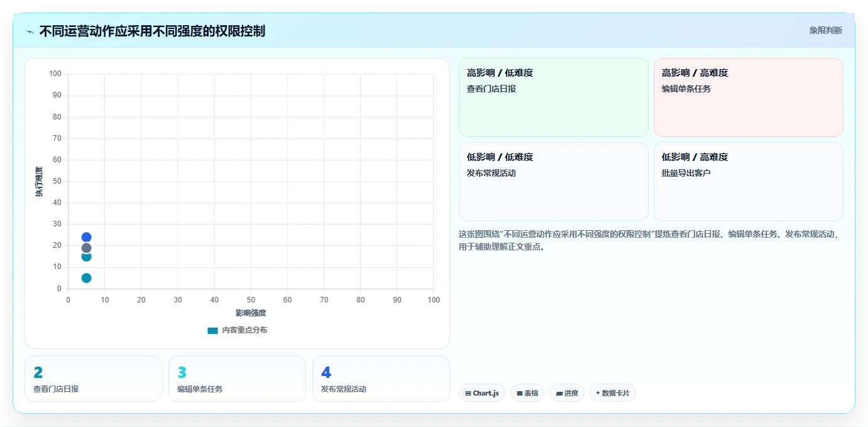Click the Chart.js tag chip

pyautogui.click(x=482, y=393)
